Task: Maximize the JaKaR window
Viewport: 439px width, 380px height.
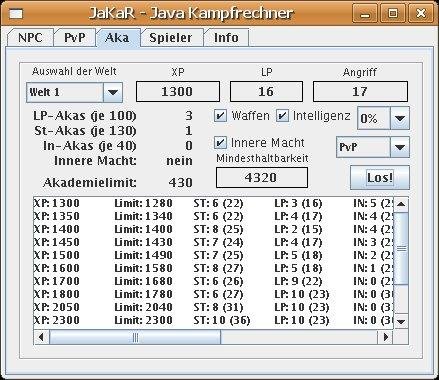Action: 393,13
